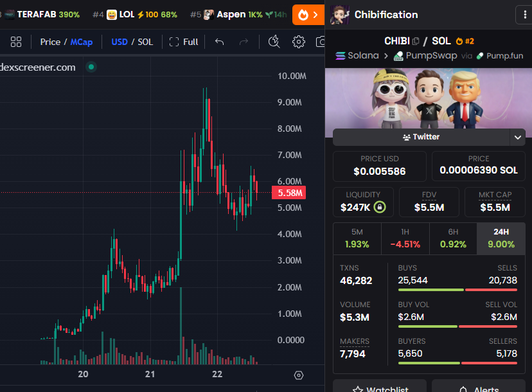
Task: Click the token banner image
Action: pyautogui.click(x=428, y=99)
